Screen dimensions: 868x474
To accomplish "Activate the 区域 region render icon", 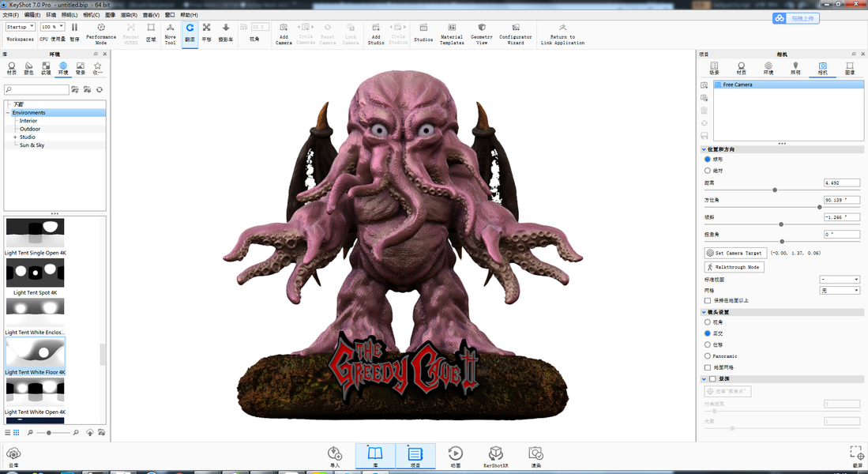I will point(151,28).
